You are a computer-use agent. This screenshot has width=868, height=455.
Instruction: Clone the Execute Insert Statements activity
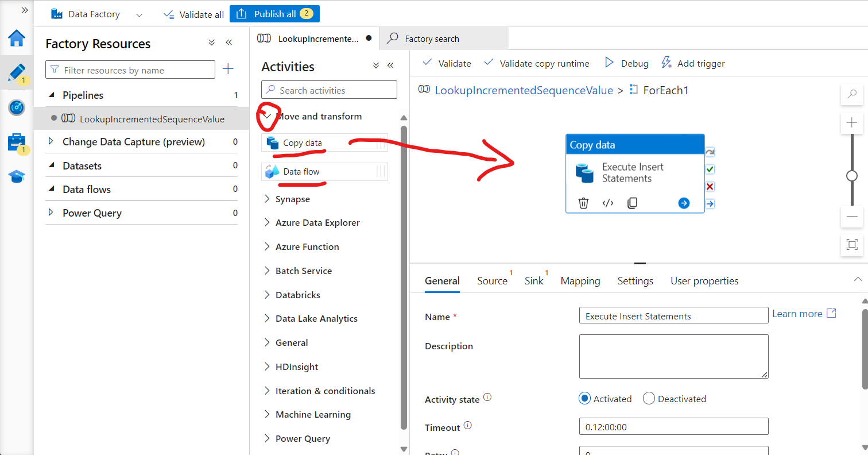click(x=631, y=203)
